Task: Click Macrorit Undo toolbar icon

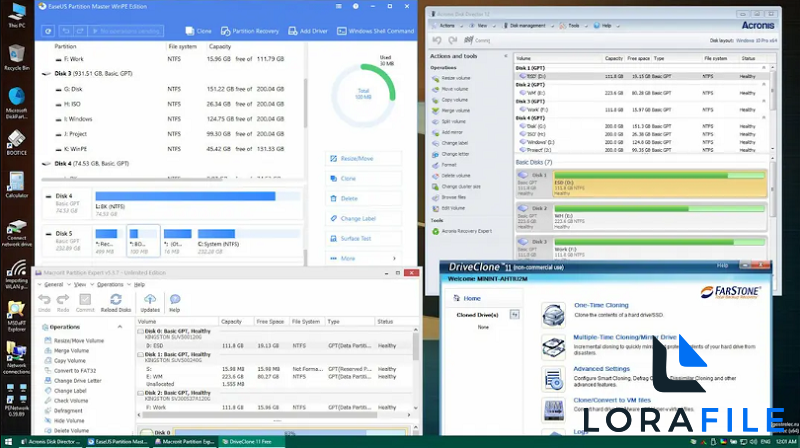Action: click(44, 303)
